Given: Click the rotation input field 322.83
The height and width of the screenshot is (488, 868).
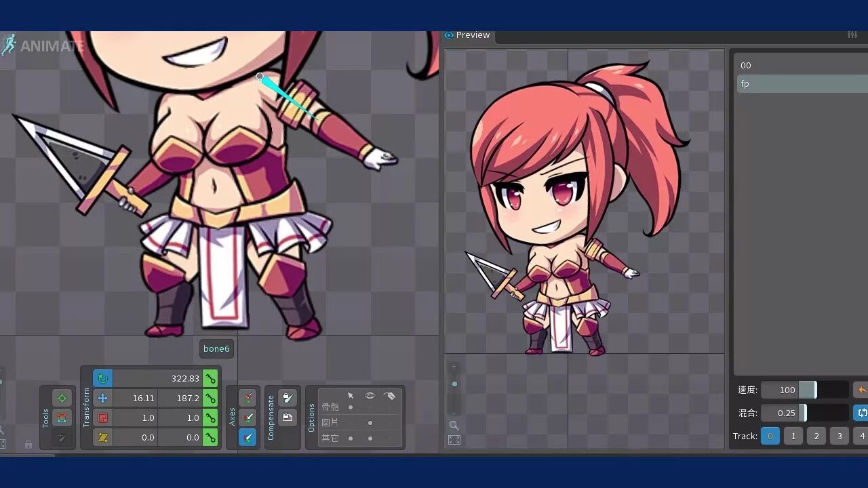Looking at the screenshot, I should [x=157, y=378].
